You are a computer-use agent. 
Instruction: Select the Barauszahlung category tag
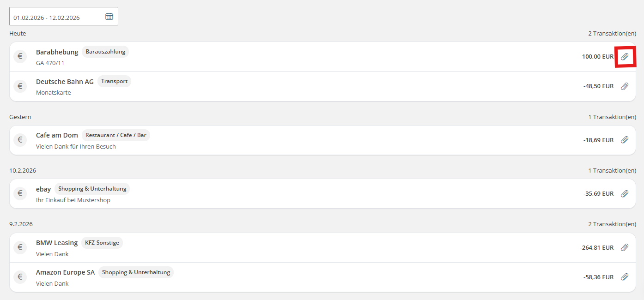click(105, 52)
